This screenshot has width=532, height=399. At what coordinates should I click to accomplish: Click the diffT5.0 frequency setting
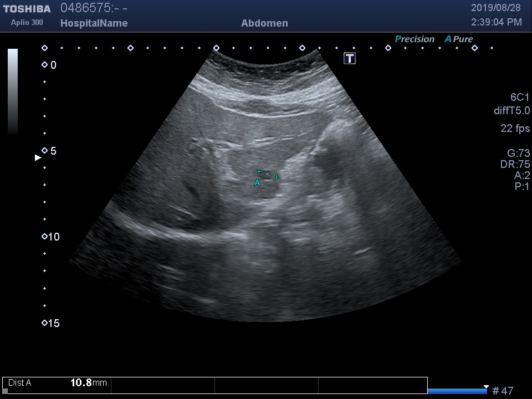pos(511,111)
